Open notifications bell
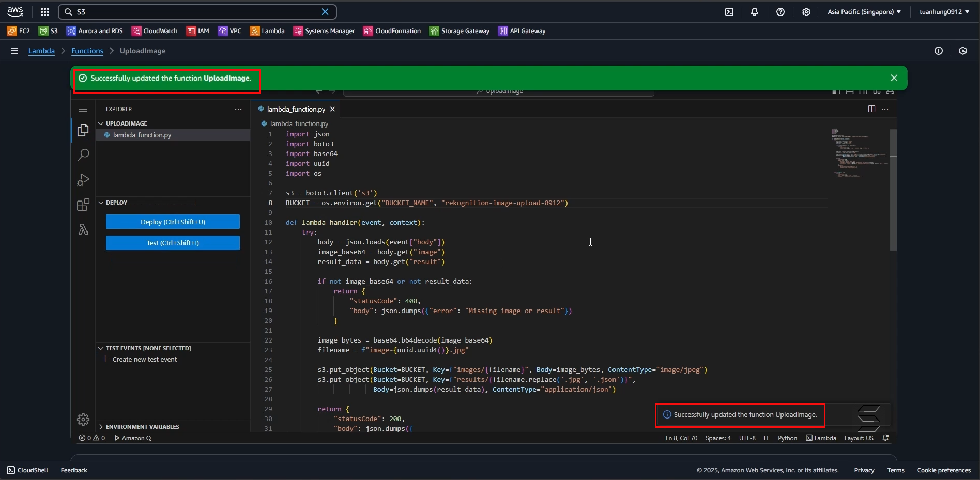Screen dimensions: 980x480 755,12
